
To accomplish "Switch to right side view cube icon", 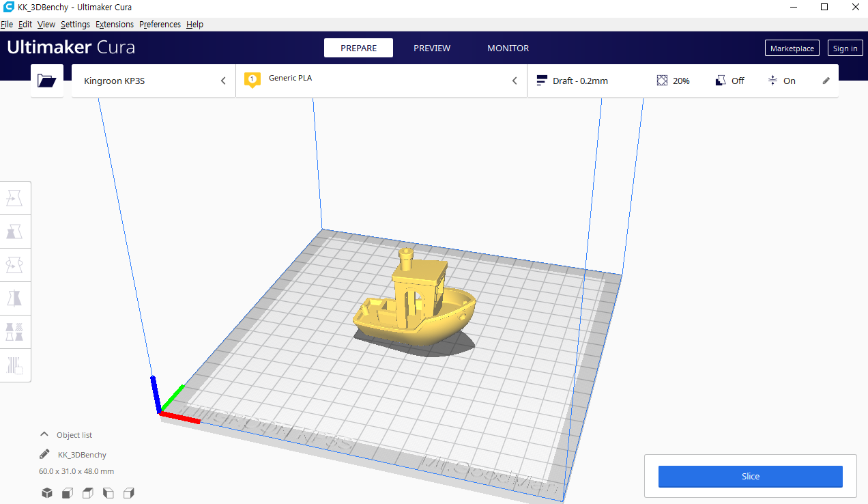I will [129, 493].
